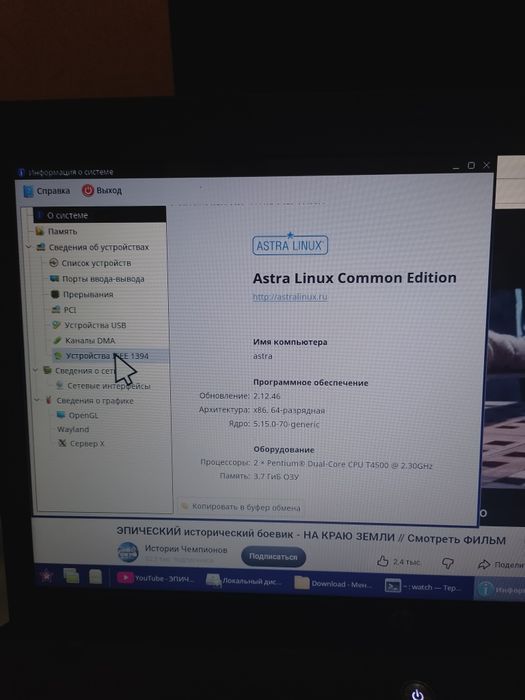This screenshot has height=700, width=525.
Task: Click the Истории Чемпионов channel avatar
Action: coord(128,552)
